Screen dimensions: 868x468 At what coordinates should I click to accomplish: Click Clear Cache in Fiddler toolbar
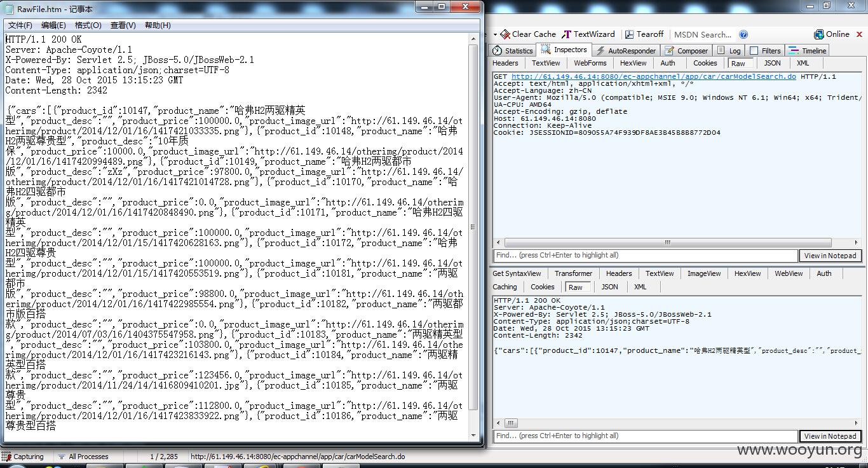coord(528,34)
